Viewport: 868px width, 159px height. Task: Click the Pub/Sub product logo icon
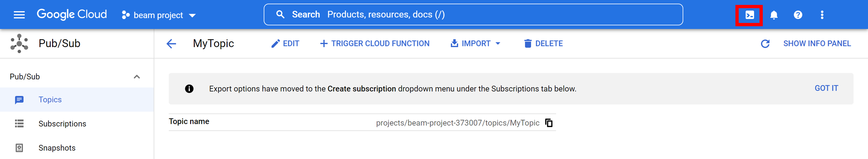click(x=19, y=44)
